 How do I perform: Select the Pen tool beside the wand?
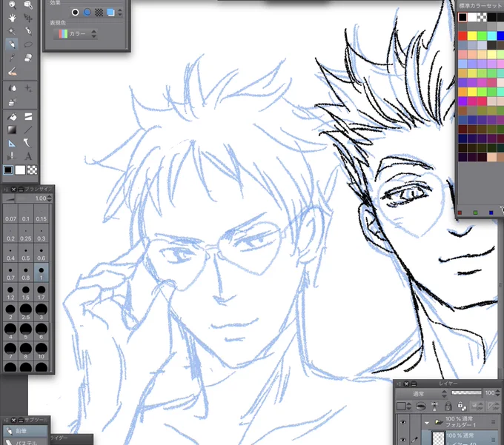pyautogui.click(x=28, y=31)
